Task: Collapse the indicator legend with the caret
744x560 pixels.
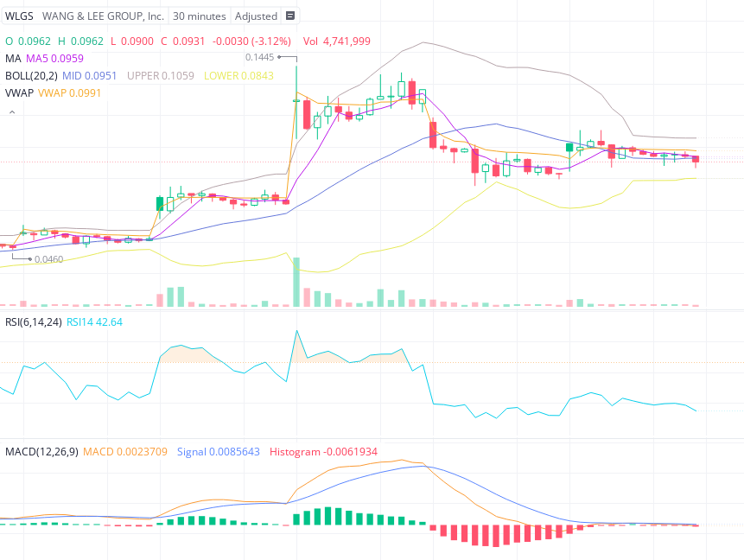Action: click(x=12, y=112)
